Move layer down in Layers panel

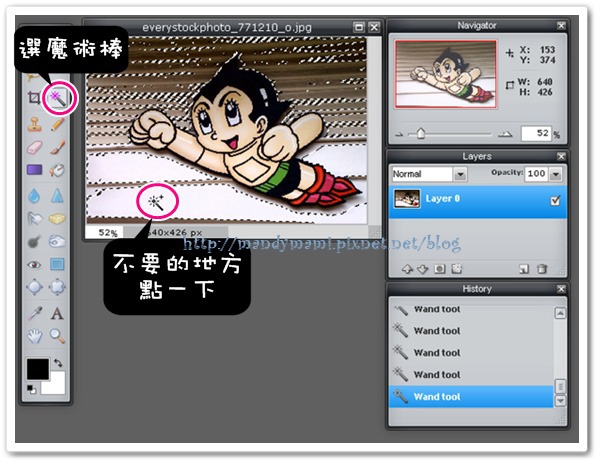click(422, 269)
